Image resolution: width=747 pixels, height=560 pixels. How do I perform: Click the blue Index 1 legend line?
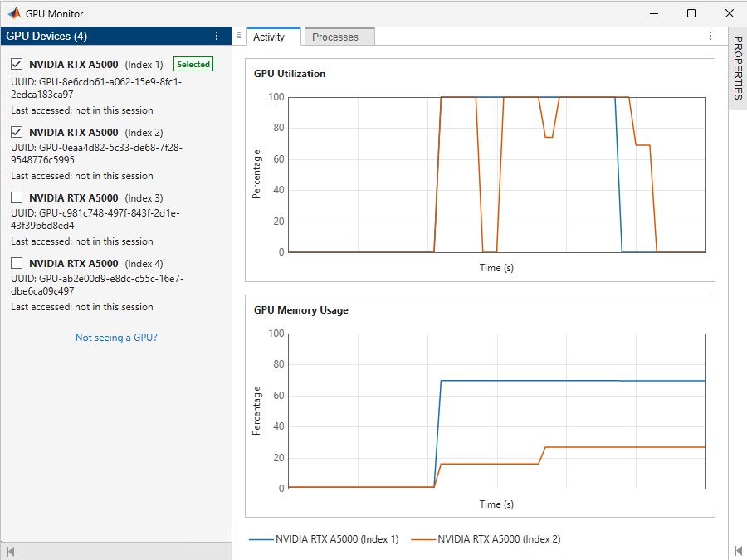(261, 539)
